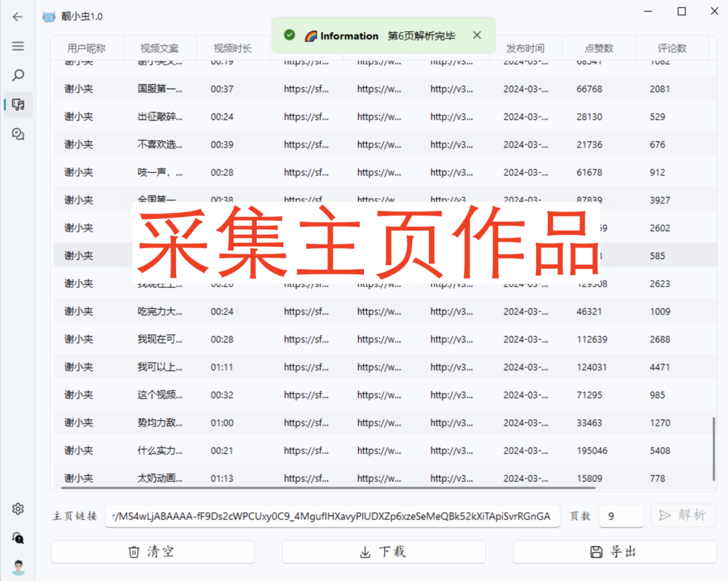
Task: Click the homepage link input field
Action: coord(334,515)
